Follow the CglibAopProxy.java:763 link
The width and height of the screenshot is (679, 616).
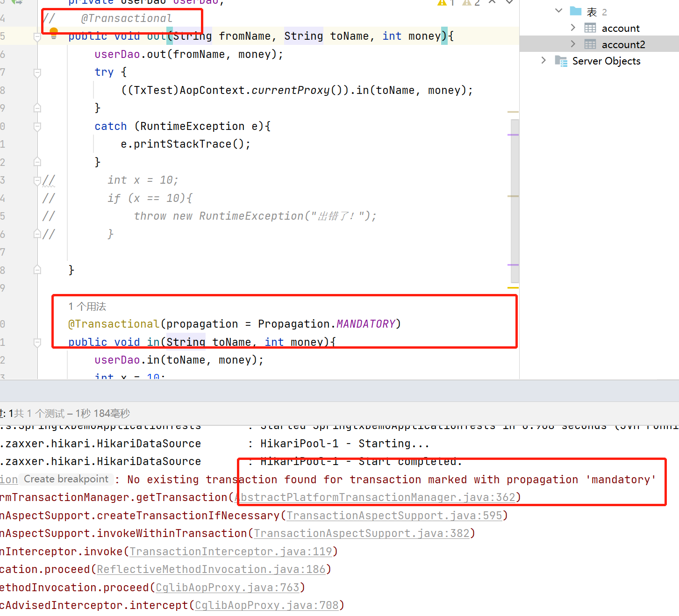(x=228, y=587)
